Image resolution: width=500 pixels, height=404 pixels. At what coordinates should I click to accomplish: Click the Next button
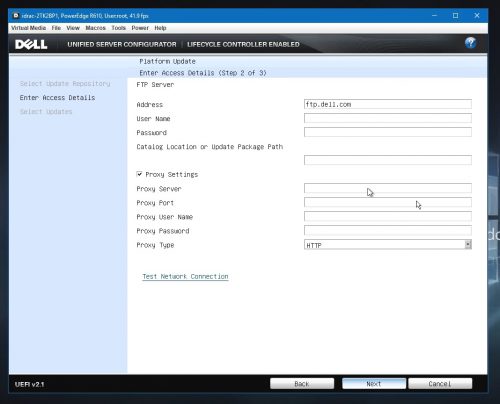pos(374,384)
